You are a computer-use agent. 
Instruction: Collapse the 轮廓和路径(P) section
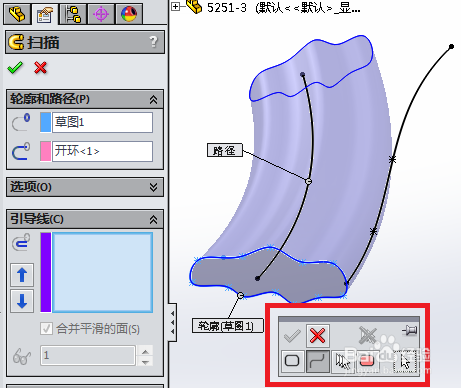[153, 99]
